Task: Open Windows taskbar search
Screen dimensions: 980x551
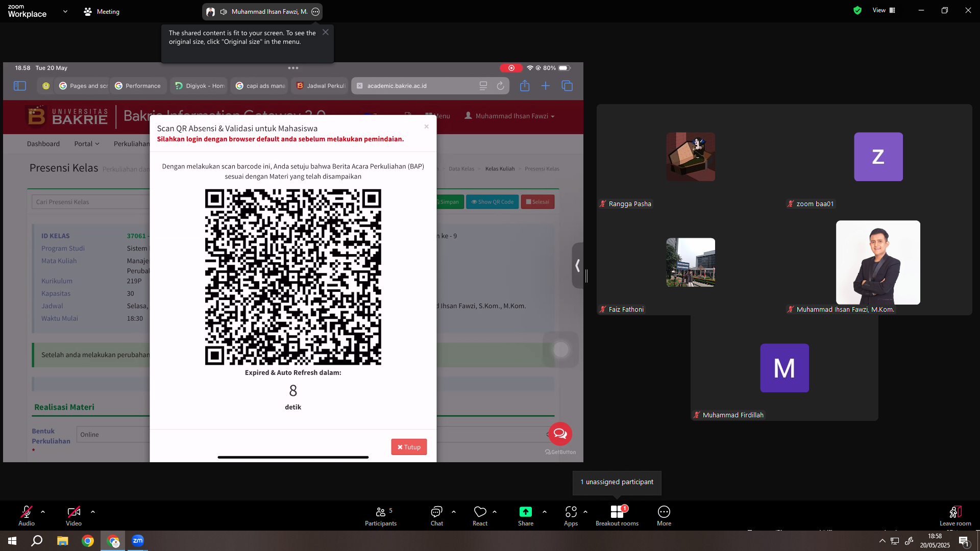Action: [37, 541]
